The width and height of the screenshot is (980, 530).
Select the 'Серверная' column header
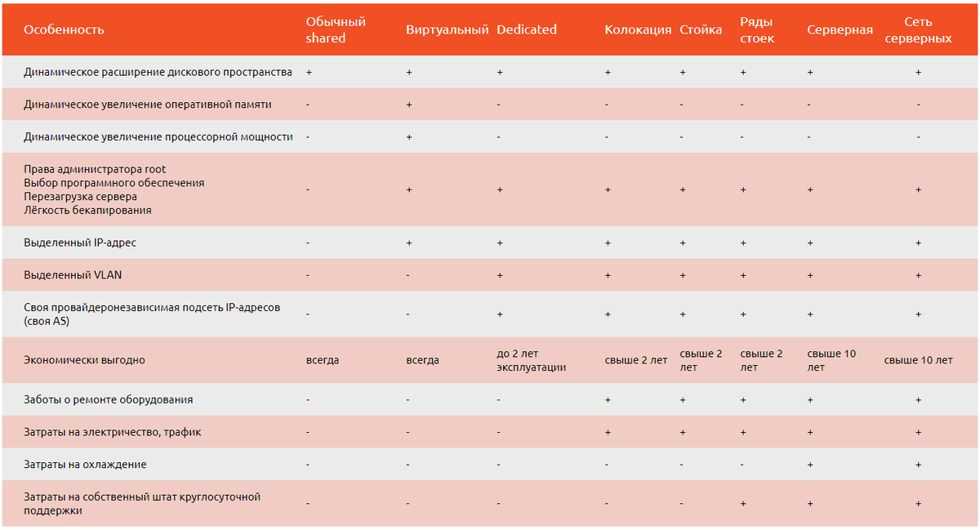tap(840, 29)
